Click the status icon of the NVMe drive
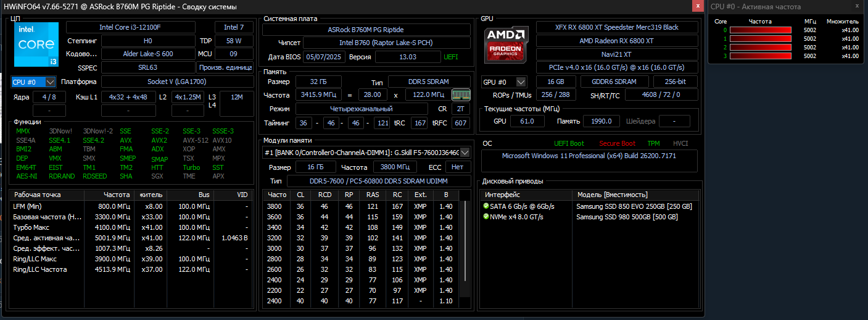Screen dimensions: 868x320 pyautogui.click(x=486, y=217)
